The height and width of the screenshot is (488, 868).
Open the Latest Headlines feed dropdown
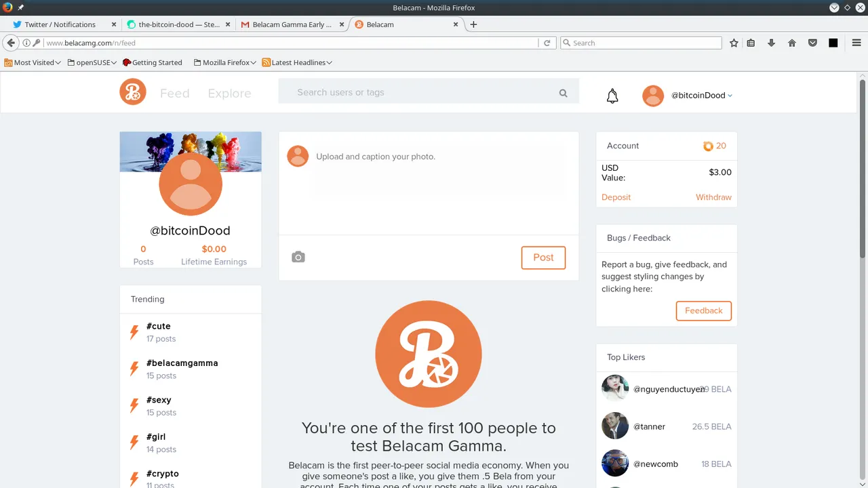click(x=297, y=62)
